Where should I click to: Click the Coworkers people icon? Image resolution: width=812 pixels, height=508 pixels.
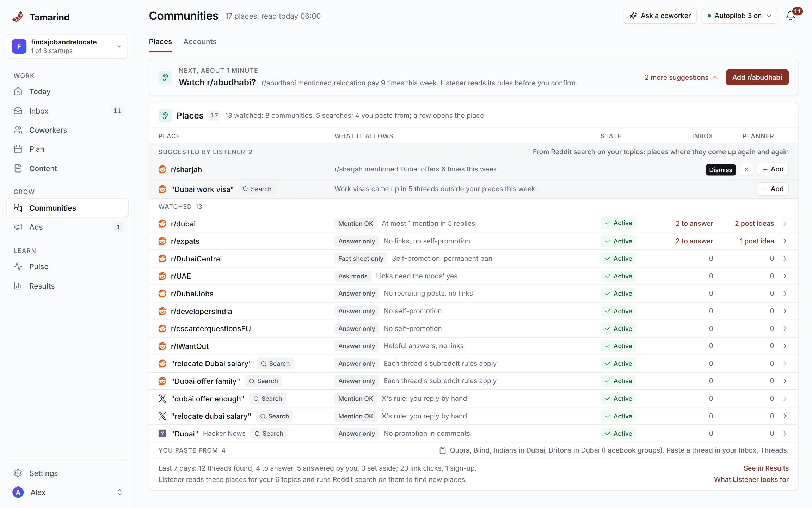[18, 130]
